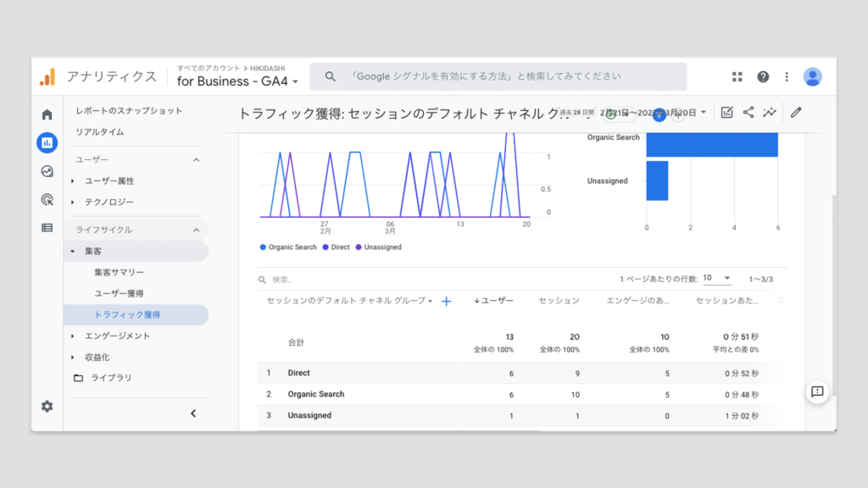868x488 pixels.
Task: Open the Configure table icon in left rail
Action: coord(47,228)
